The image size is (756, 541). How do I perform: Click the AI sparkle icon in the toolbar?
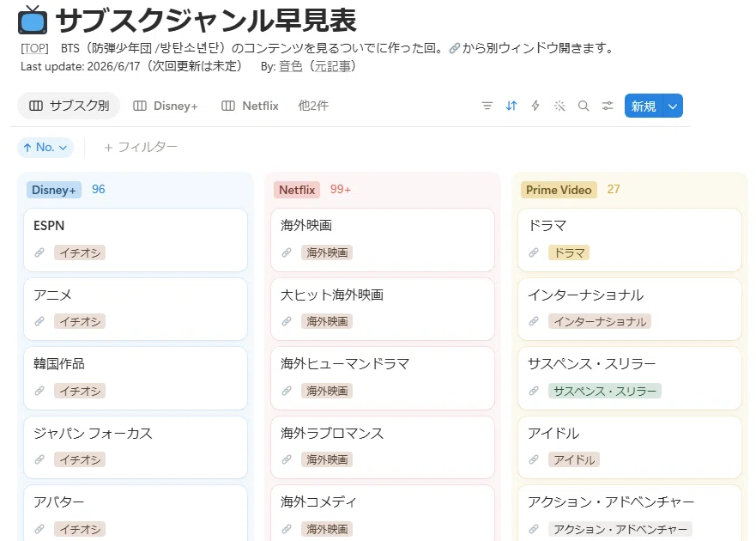pyautogui.click(x=559, y=106)
